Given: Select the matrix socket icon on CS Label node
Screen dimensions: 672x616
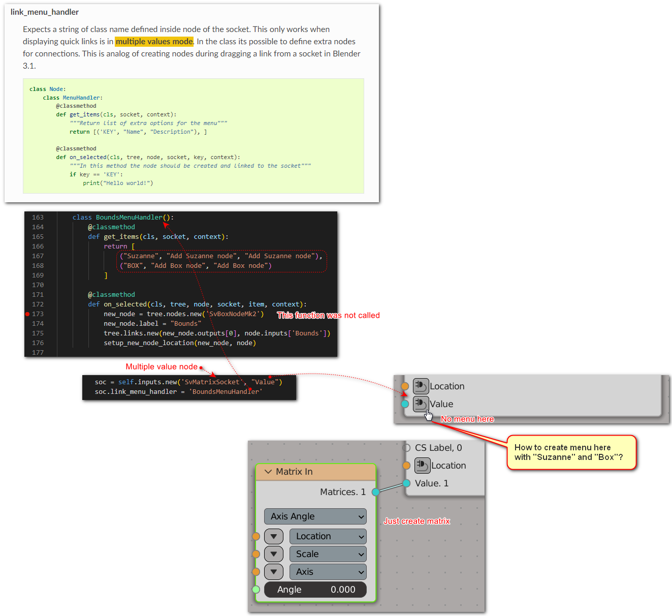Looking at the screenshot, I should 422,465.
